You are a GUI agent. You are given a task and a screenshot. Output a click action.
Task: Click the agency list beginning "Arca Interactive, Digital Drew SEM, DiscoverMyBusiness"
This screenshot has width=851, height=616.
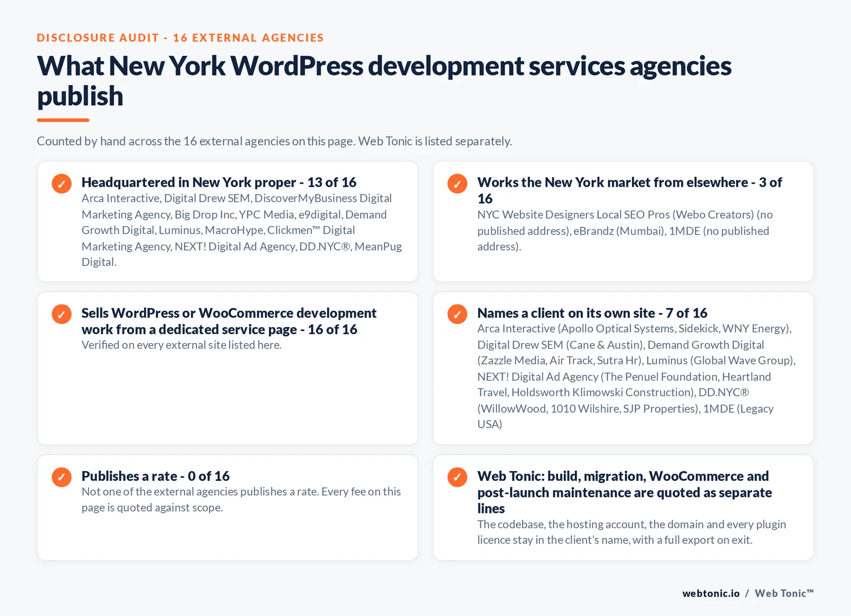[241, 230]
